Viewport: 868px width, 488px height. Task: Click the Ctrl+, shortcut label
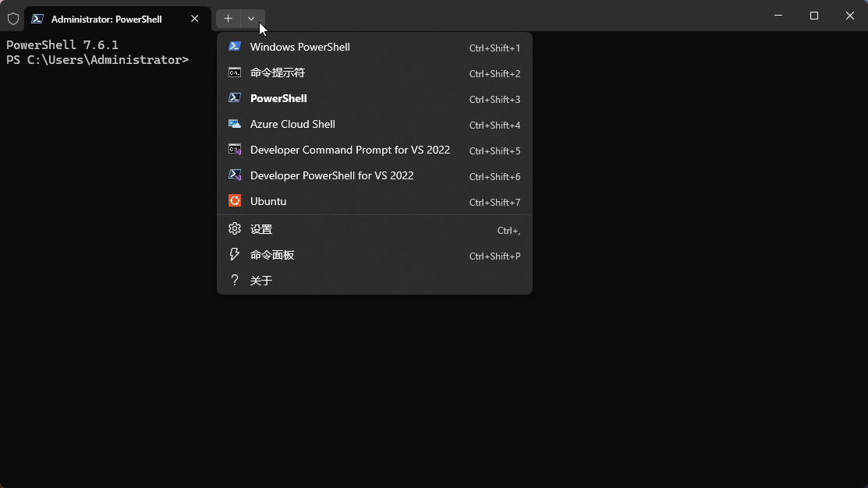point(508,231)
